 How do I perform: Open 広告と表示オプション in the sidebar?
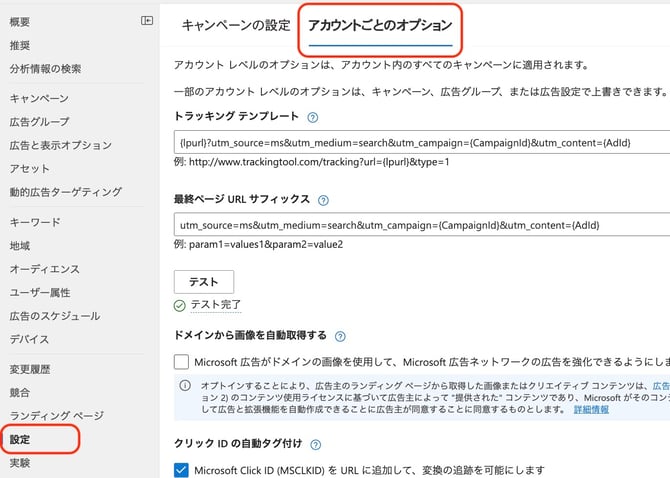pos(60,145)
